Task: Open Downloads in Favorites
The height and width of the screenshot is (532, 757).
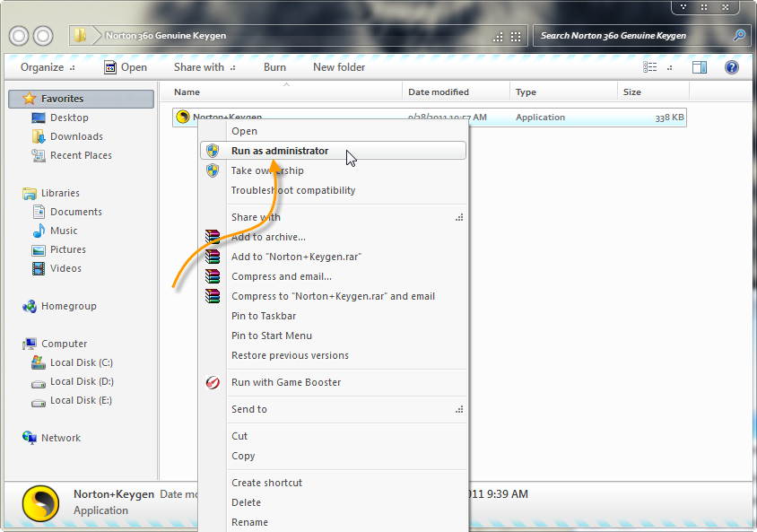Action: pyautogui.click(x=76, y=136)
